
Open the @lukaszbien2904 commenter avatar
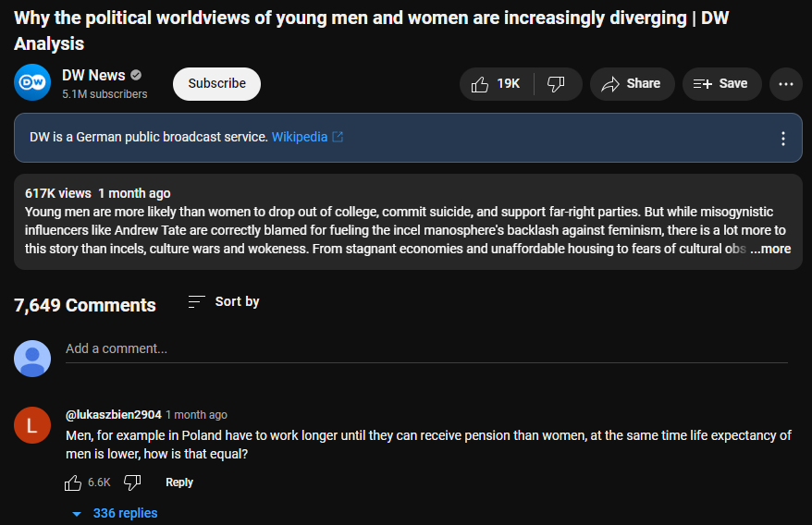32,425
